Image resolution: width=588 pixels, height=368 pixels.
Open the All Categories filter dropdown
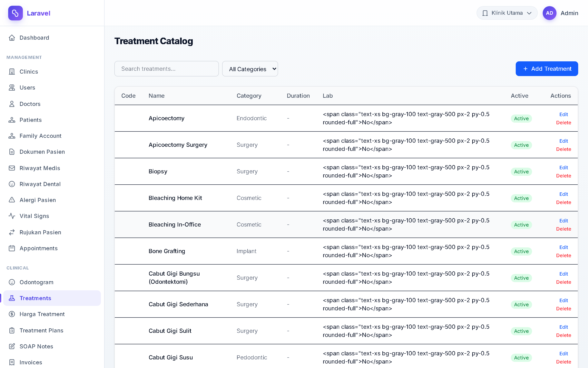click(250, 69)
